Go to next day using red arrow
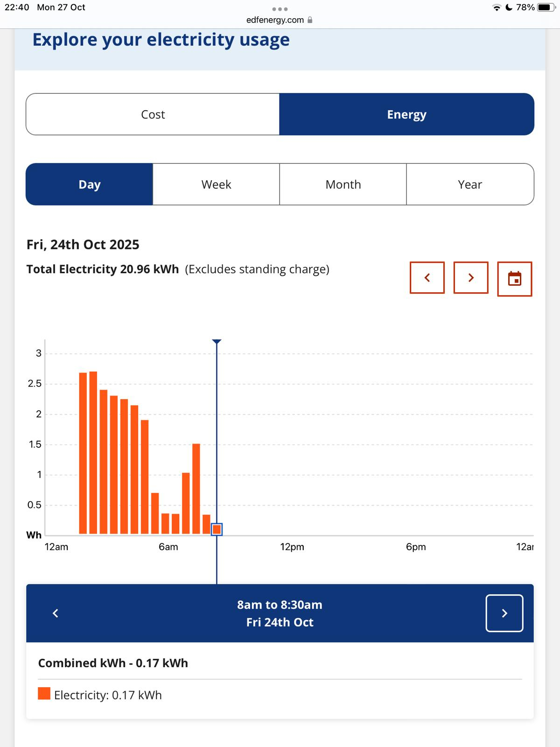The image size is (560, 747). (x=471, y=278)
